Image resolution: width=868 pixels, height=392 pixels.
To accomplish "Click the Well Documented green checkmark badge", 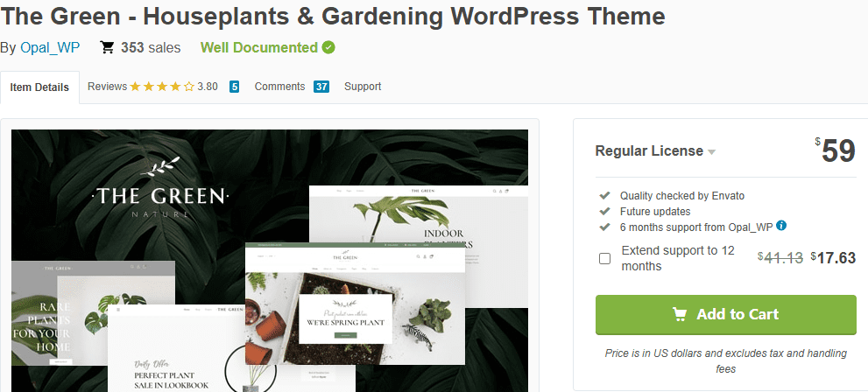I will (x=328, y=47).
